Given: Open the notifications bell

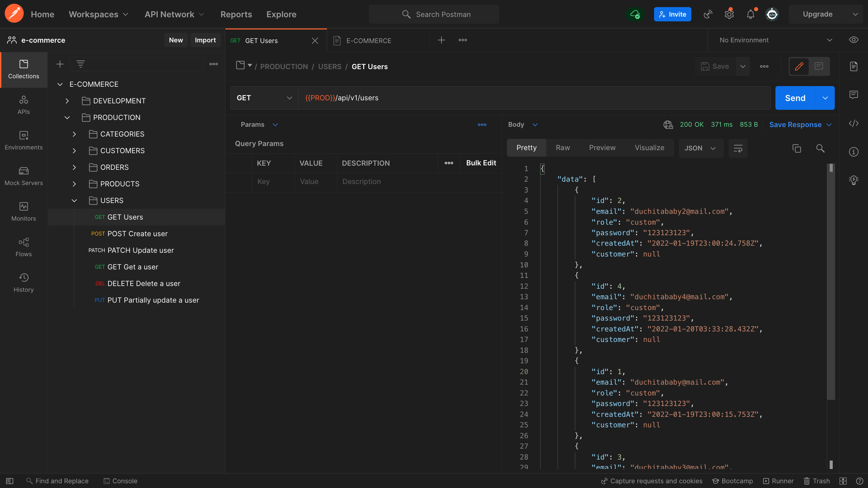Looking at the screenshot, I should (751, 14).
